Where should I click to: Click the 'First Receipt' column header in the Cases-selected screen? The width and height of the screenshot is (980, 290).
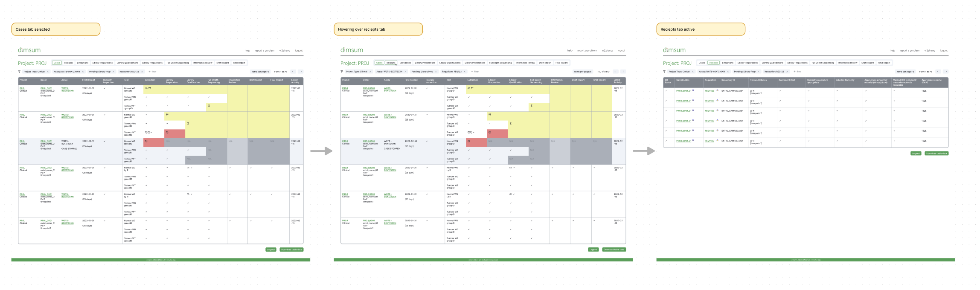(89, 80)
